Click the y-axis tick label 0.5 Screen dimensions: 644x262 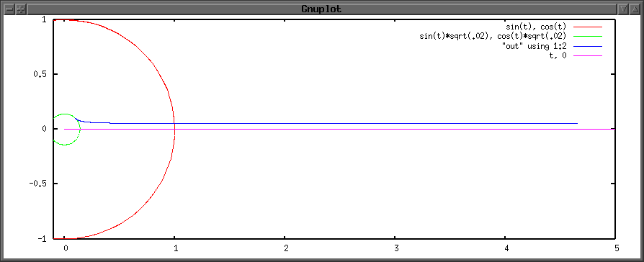(40, 74)
